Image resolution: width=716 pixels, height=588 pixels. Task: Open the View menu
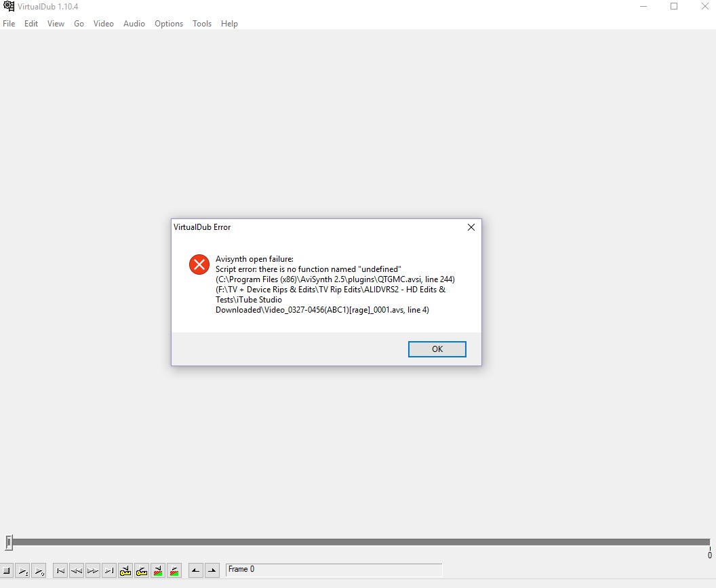(56, 24)
